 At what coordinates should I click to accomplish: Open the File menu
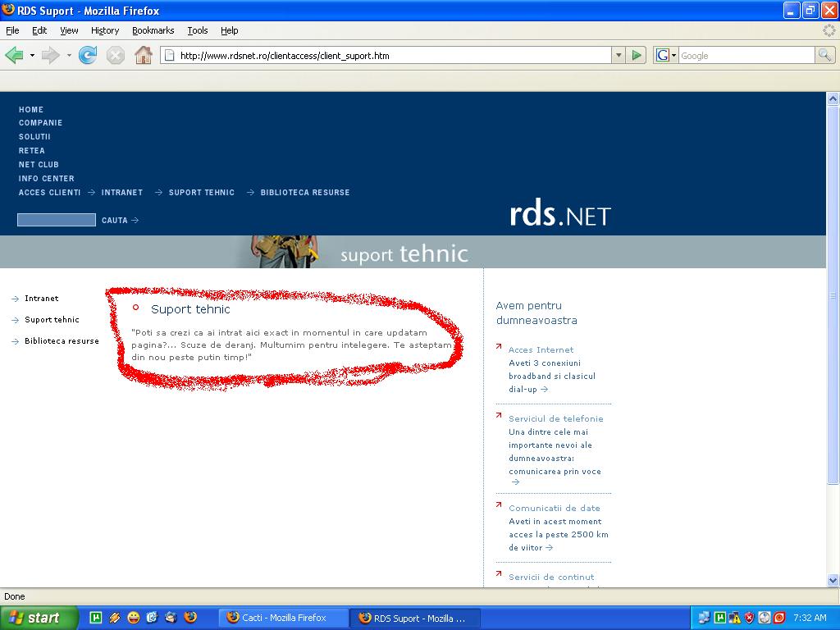click(12, 30)
